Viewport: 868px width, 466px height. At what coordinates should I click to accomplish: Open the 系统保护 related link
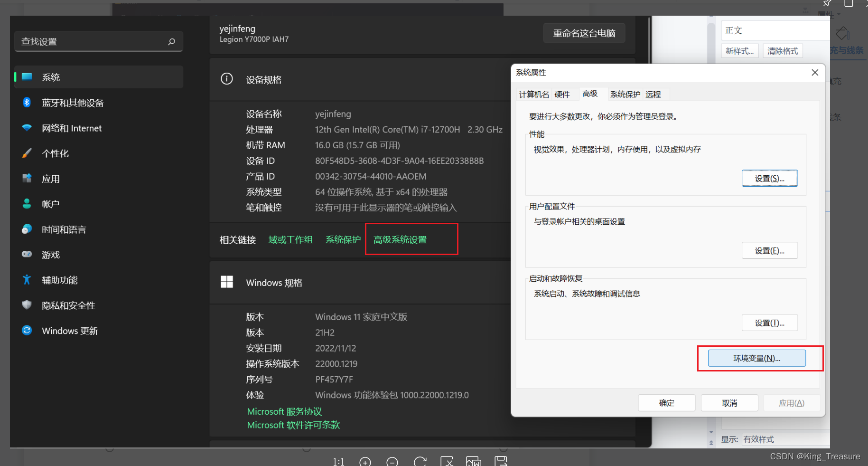pos(343,240)
